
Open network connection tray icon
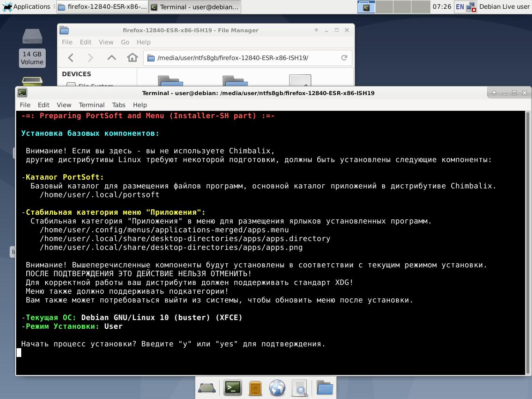click(471, 7)
